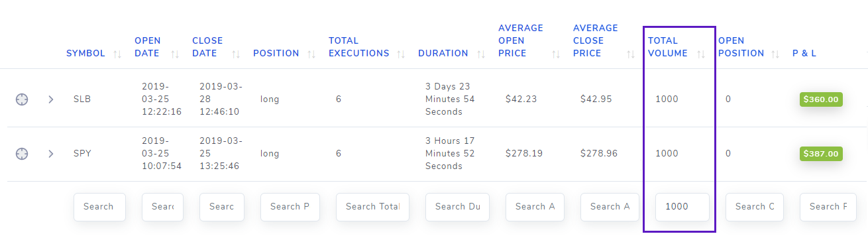Click the $360.00 profit badge
The height and width of the screenshot is (242, 868).
coord(821,99)
